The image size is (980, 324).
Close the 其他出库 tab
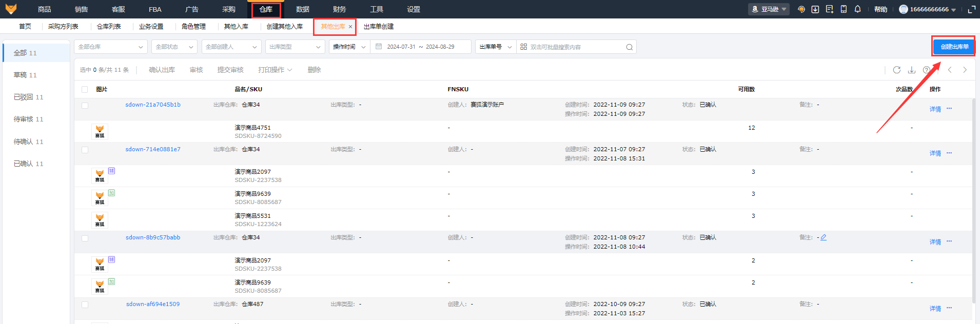tap(350, 27)
